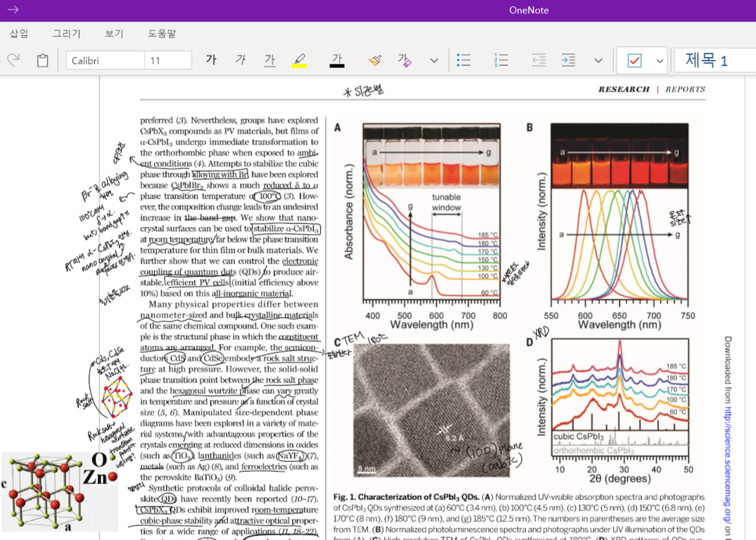Click the rock salt cube sketch
This screenshot has width=756, height=540.
(116, 396)
